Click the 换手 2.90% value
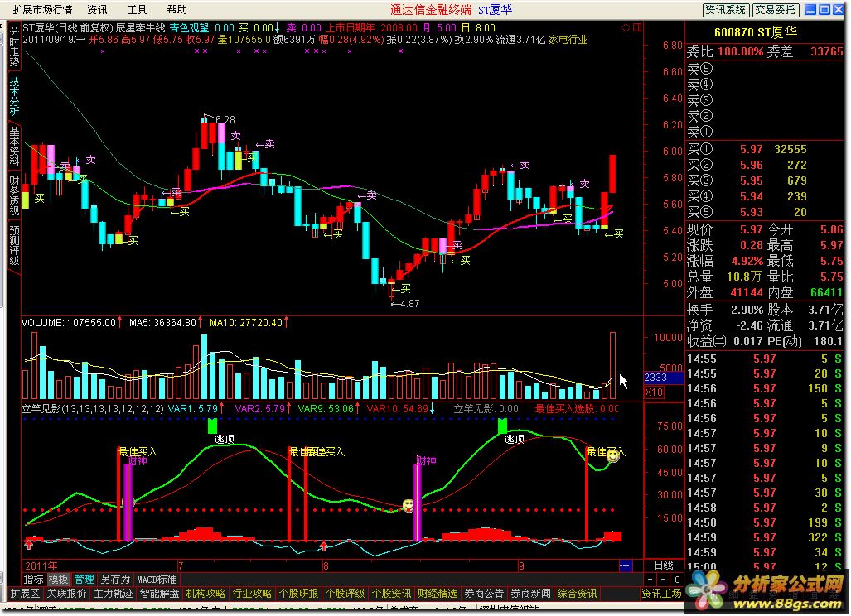 747,310
